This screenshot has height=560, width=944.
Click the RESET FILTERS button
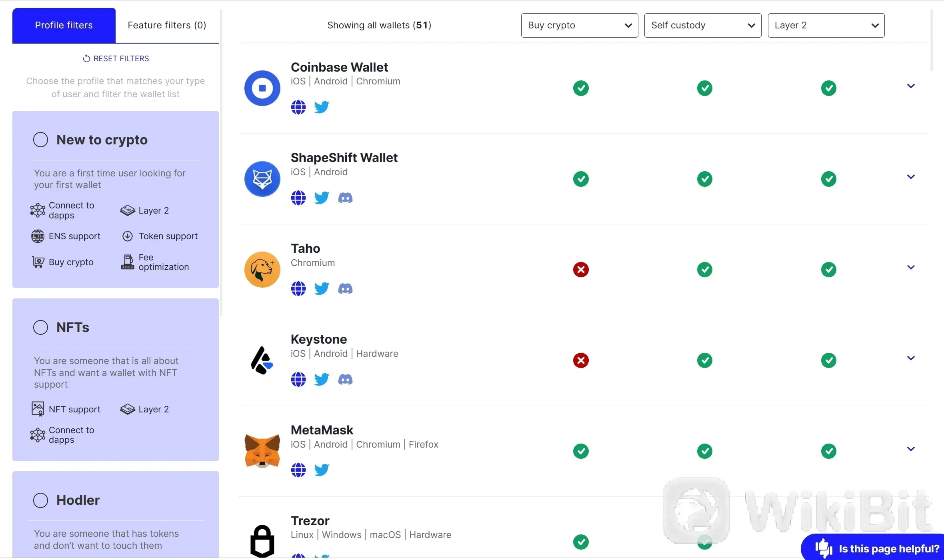coord(116,59)
